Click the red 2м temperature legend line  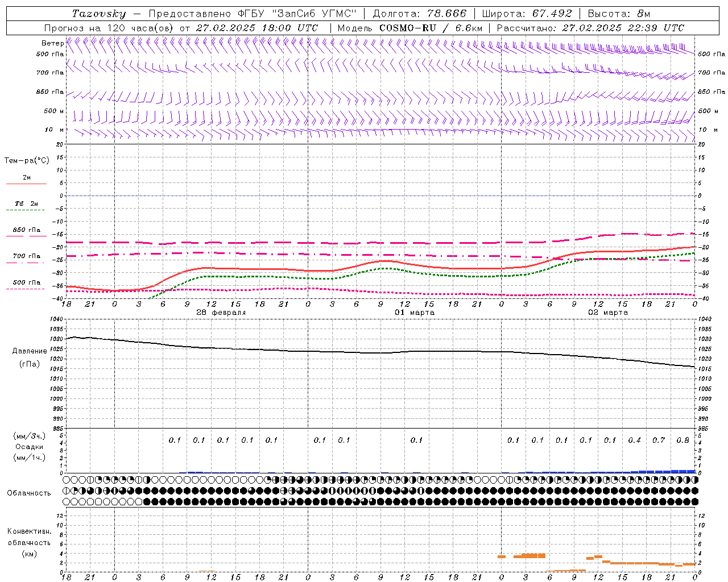coord(26,184)
